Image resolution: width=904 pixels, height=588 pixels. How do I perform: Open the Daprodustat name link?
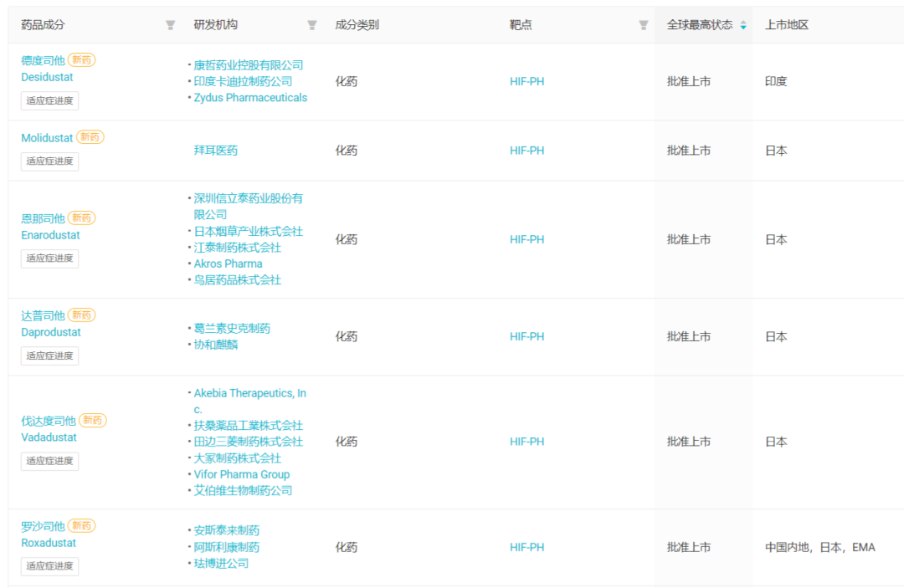coord(51,332)
